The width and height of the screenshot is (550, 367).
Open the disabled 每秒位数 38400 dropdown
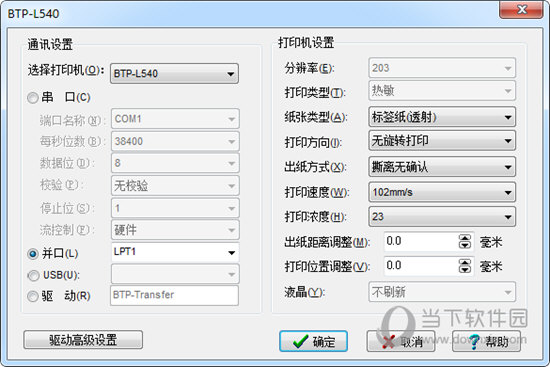tap(175, 141)
